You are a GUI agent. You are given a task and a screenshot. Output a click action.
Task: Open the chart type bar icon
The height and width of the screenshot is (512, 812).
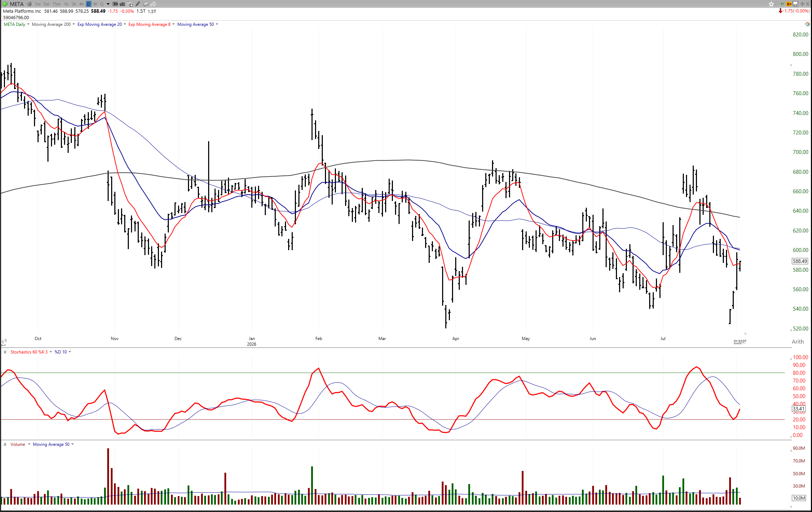122,4
